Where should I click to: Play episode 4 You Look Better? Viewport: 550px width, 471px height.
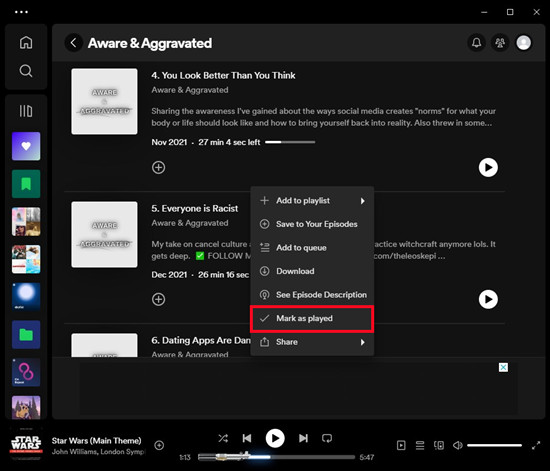click(488, 167)
